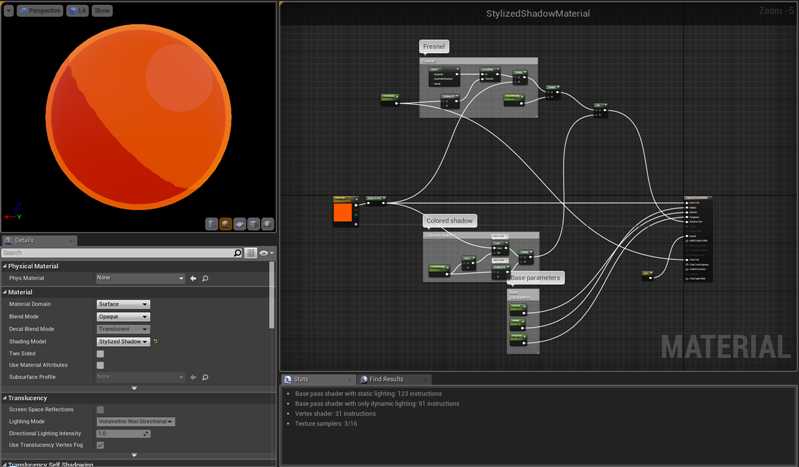Enable the Use Material Attributes checkbox

click(x=100, y=366)
